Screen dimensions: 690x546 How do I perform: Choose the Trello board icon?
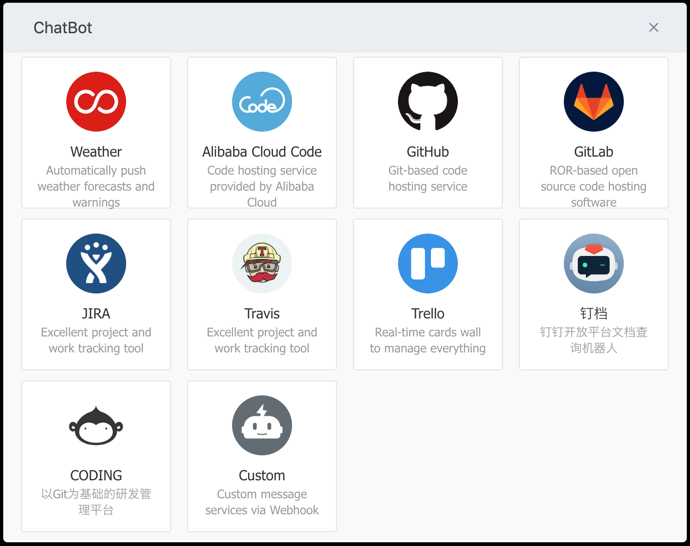428,264
